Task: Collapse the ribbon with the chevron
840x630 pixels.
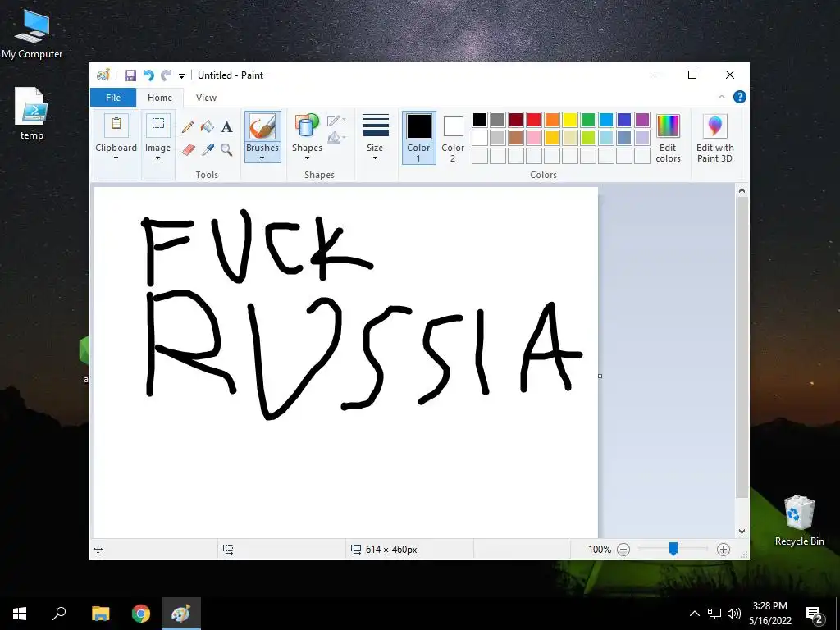Action: click(x=722, y=97)
